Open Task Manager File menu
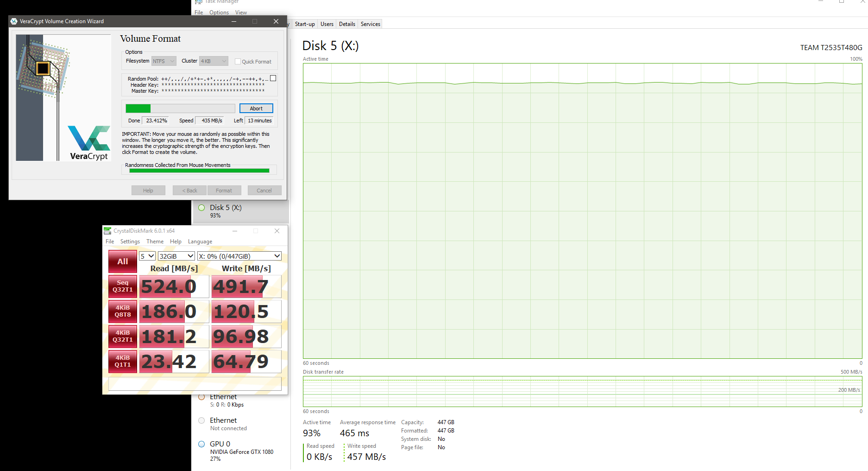The image size is (868, 471). 199,13
